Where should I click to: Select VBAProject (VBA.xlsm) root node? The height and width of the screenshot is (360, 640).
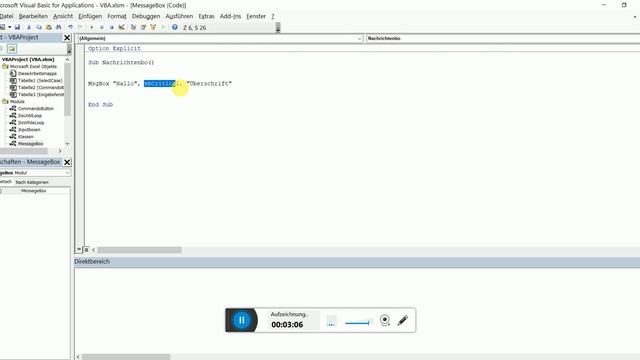pyautogui.click(x=28, y=60)
